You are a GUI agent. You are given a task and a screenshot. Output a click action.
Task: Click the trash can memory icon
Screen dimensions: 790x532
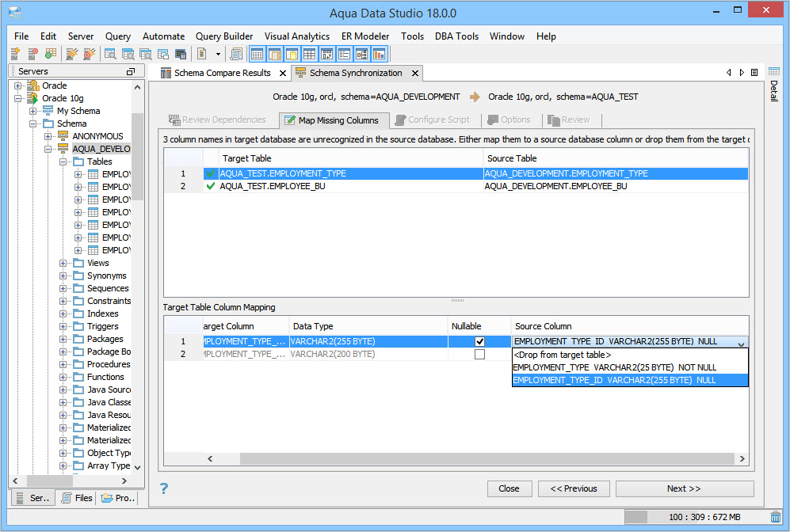pyautogui.click(x=776, y=517)
